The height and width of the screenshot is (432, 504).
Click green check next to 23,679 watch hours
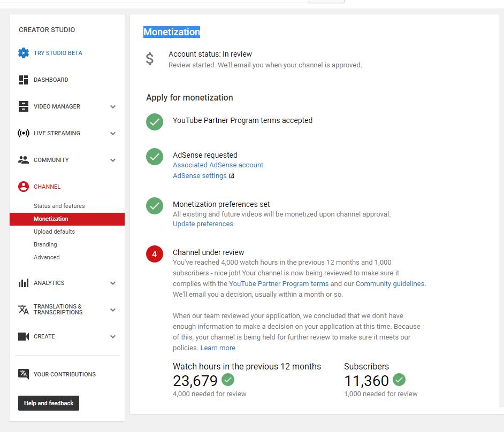pos(228,380)
